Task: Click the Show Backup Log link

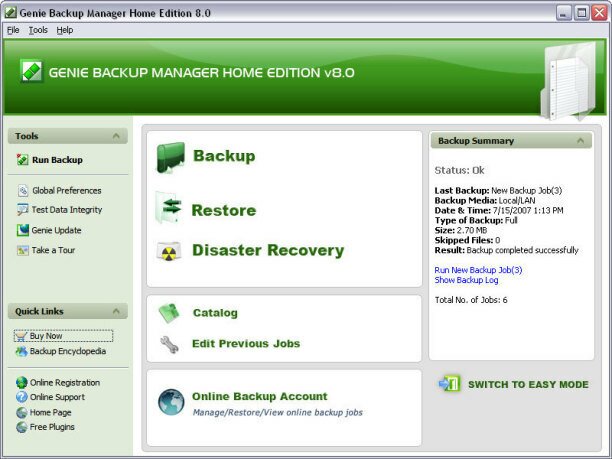Action: point(466,280)
